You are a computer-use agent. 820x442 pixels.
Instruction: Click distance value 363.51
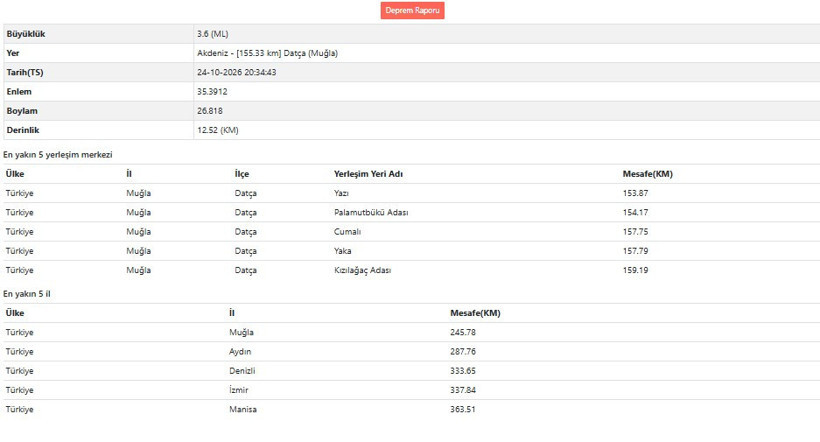tap(462, 410)
